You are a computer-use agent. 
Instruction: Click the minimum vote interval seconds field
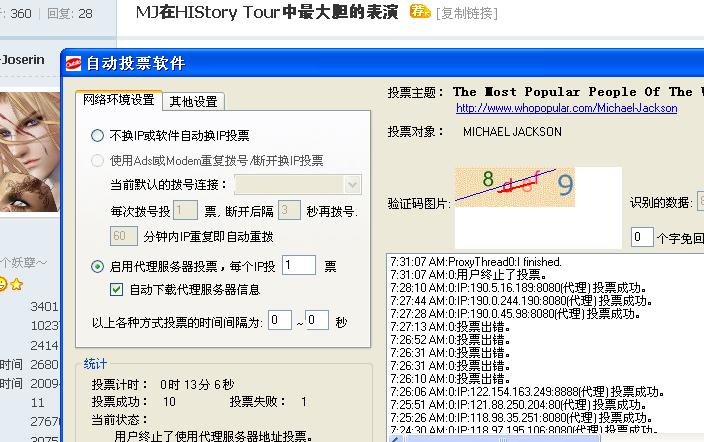pyautogui.click(x=280, y=321)
